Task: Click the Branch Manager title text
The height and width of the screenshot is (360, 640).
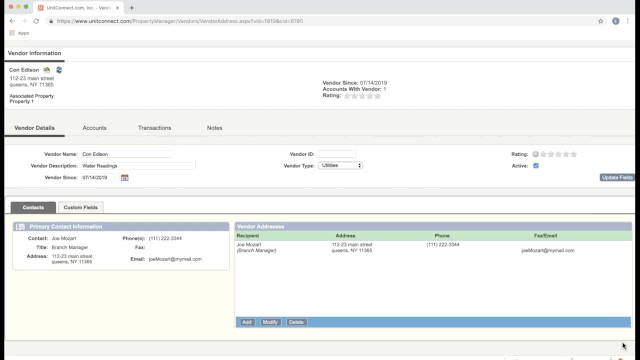Action: pyautogui.click(x=70, y=247)
